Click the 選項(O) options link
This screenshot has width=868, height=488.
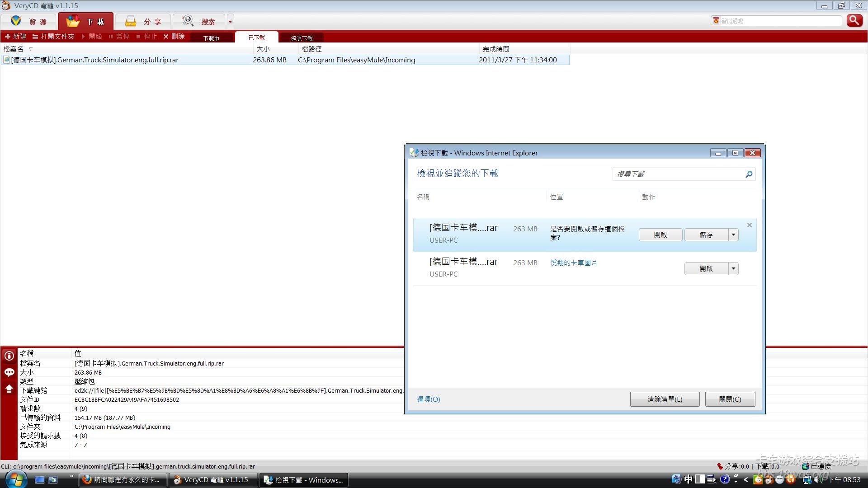click(428, 399)
